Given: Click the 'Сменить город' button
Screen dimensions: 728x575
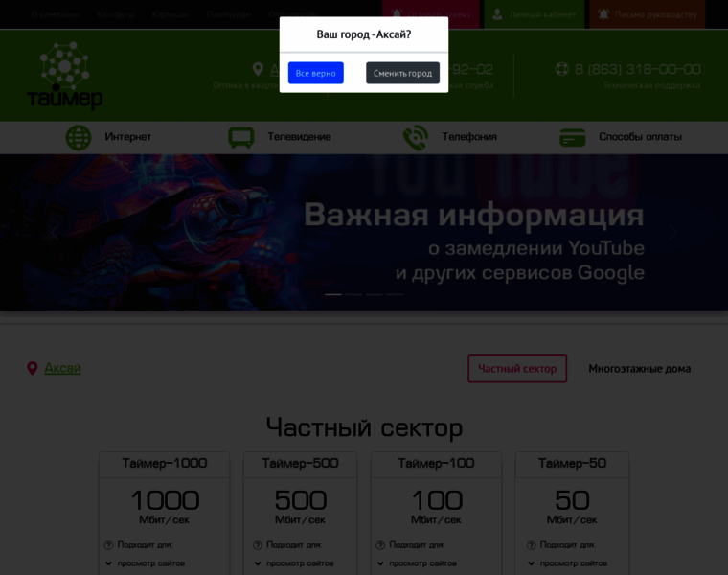Looking at the screenshot, I should tap(402, 73).
